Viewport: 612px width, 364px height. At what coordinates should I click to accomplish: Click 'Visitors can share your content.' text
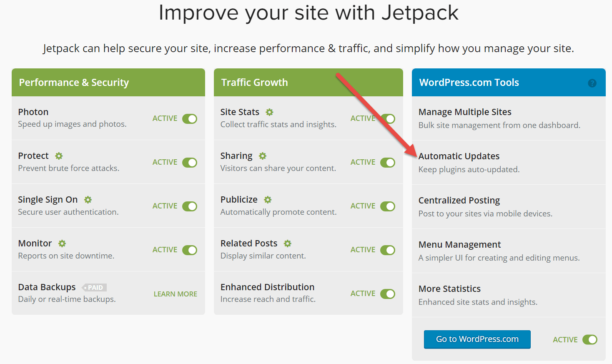[x=278, y=168]
